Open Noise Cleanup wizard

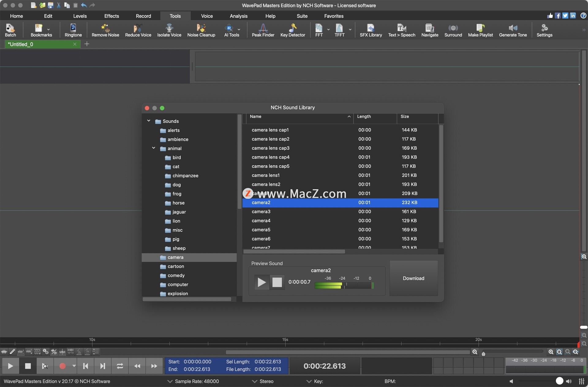pyautogui.click(x=201, y=30)
